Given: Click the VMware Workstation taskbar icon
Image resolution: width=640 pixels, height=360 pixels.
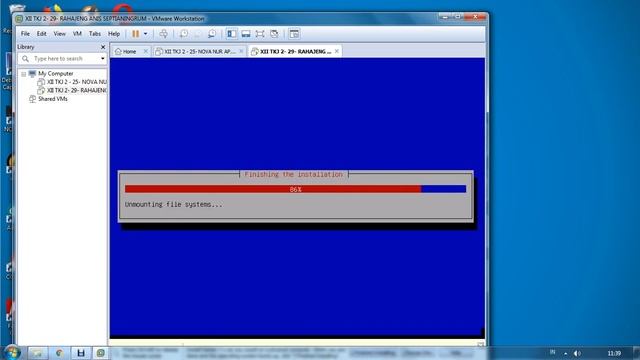Looking at the screenshot, I should [100, 353].
